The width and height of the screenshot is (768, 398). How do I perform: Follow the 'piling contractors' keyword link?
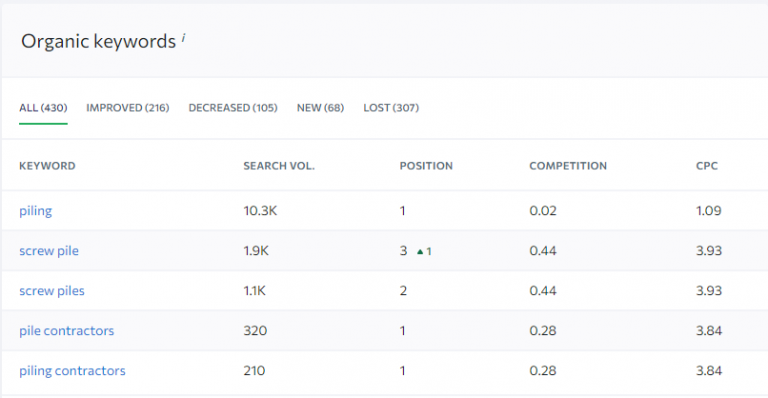pyautogui.click(x=72, y=371)
